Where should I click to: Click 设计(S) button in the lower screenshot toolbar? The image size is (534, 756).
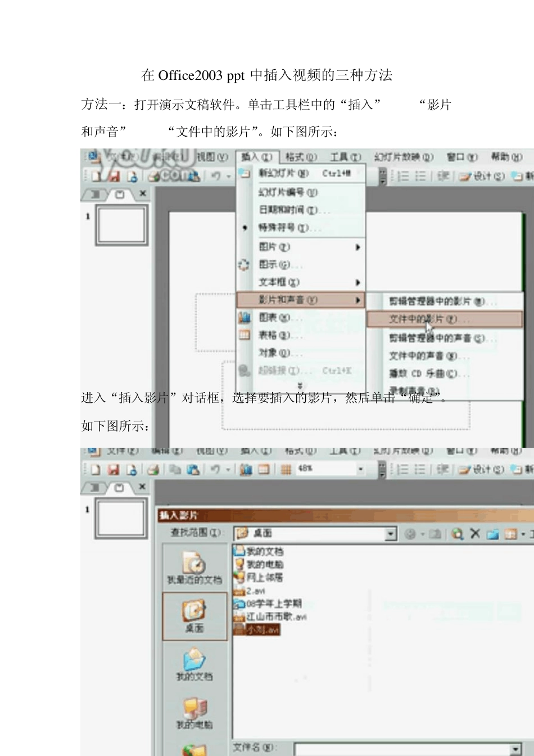[x=481, y=469]
